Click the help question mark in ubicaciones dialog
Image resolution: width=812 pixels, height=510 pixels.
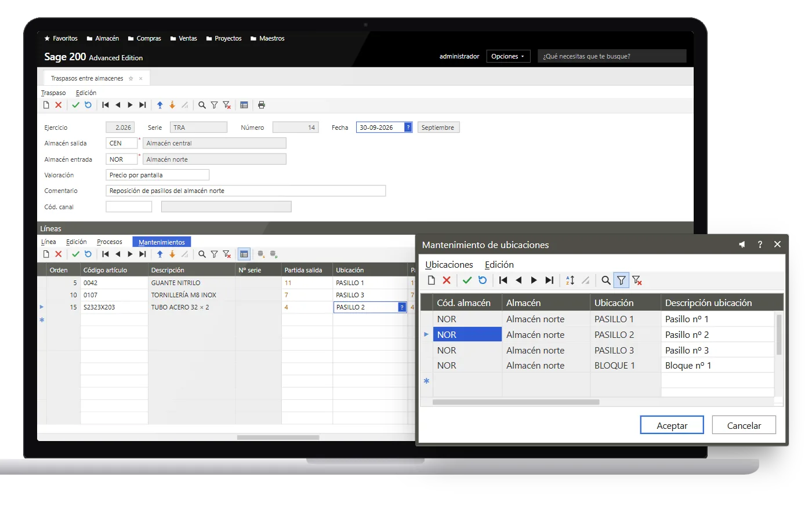(x=760, y=245)
